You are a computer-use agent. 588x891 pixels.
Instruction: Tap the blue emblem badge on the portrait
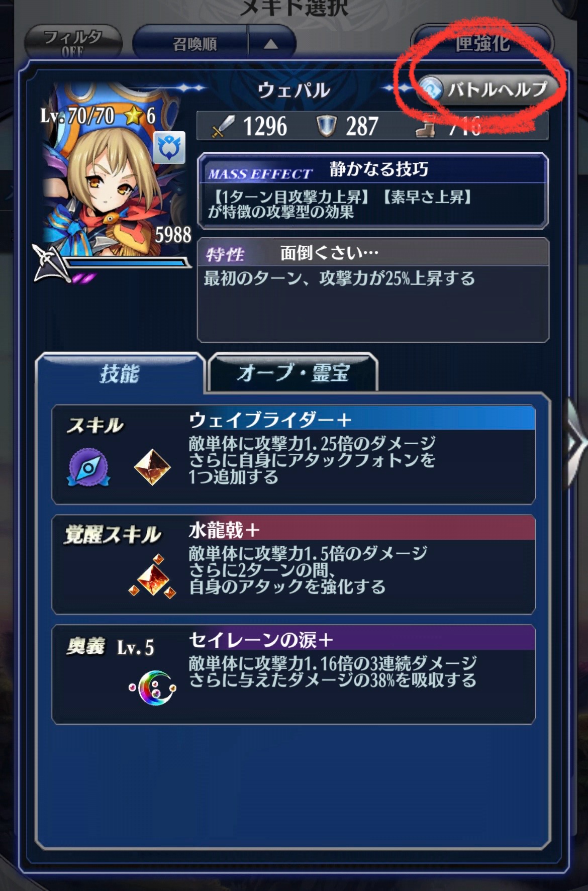point(169,148)
